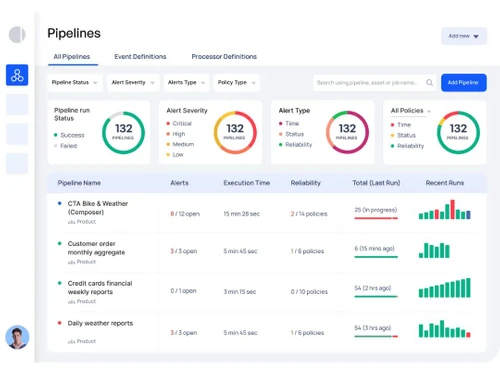Sort by Alerts column header
The width and height of the screenshot is (500, 375).
point(179,183)
